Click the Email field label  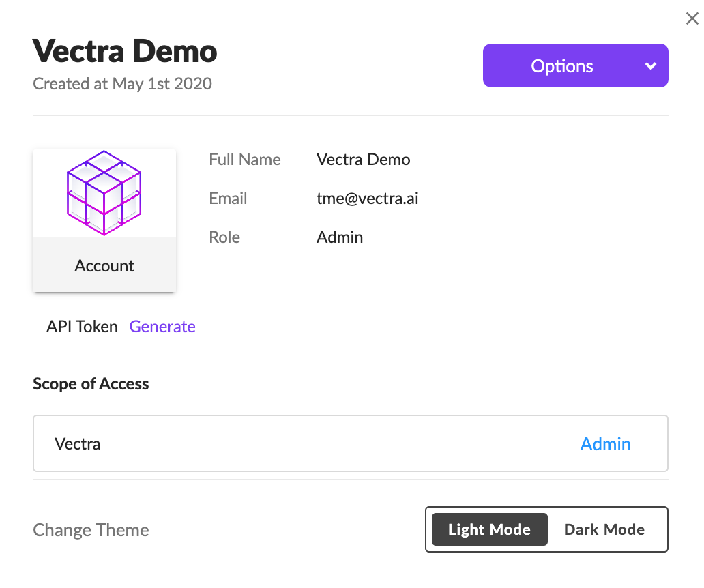click(228, 199)
